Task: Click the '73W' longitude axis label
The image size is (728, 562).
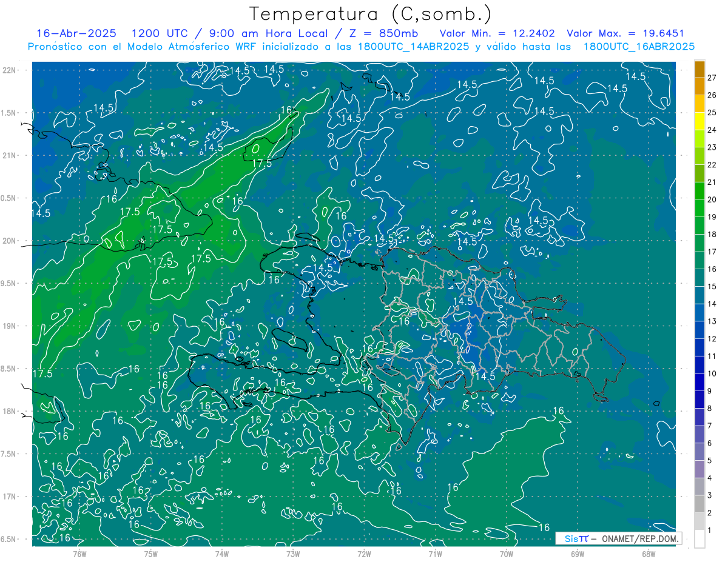Action: point(293,554)
